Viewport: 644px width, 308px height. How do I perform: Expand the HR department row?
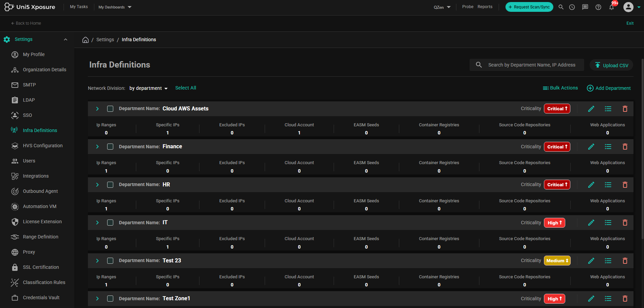(97, 185)
